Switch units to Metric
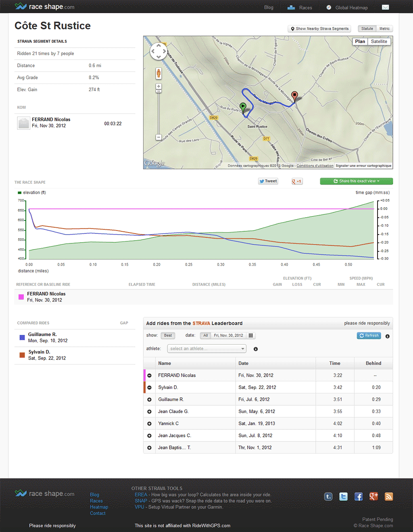Image resolution: width=413 pixels, height=532 pixels. [384, 29]
